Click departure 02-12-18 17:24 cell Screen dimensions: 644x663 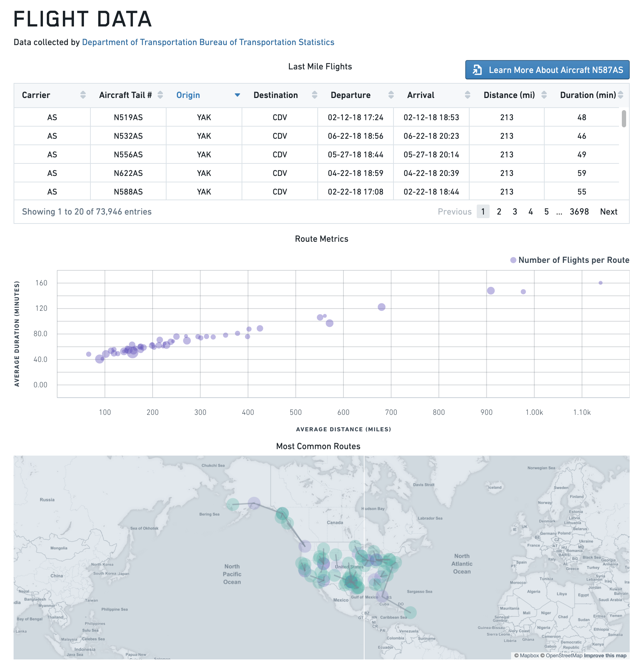coord(356,117)
